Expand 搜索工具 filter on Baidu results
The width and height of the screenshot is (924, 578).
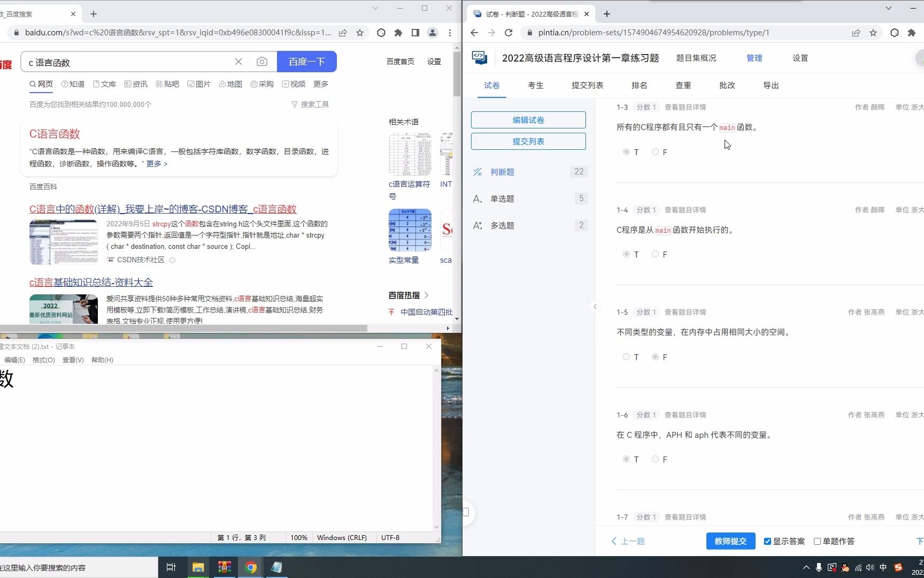tap(310, 104)
